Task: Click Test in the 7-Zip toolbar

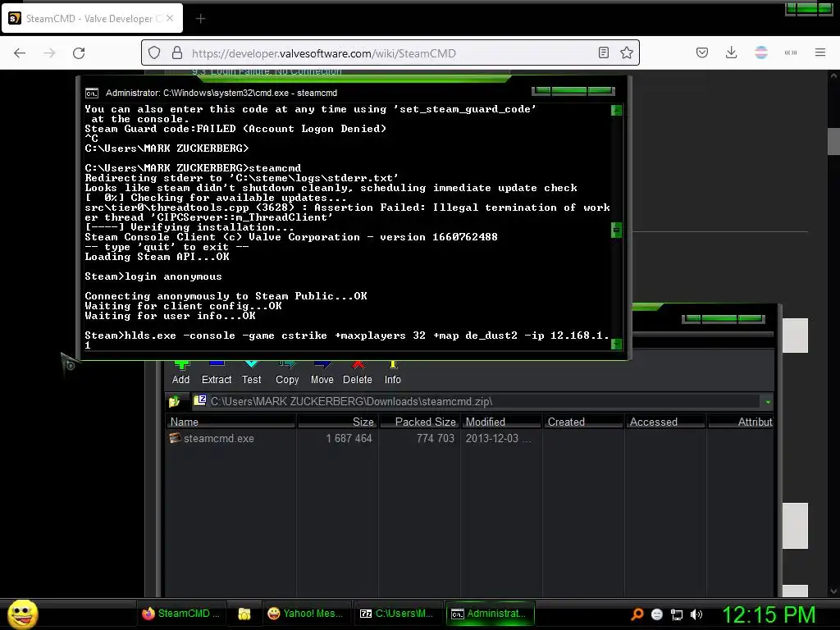Action: coord(251,372)
